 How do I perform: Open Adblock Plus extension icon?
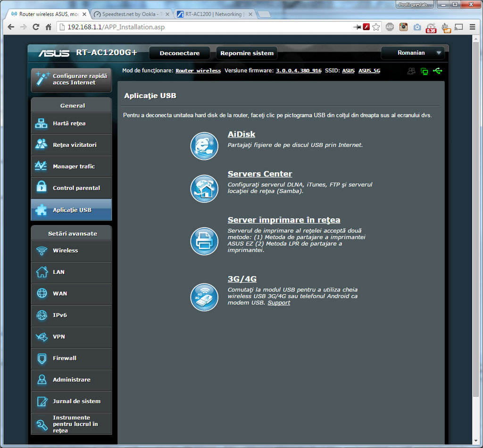(x=390, y=27)
